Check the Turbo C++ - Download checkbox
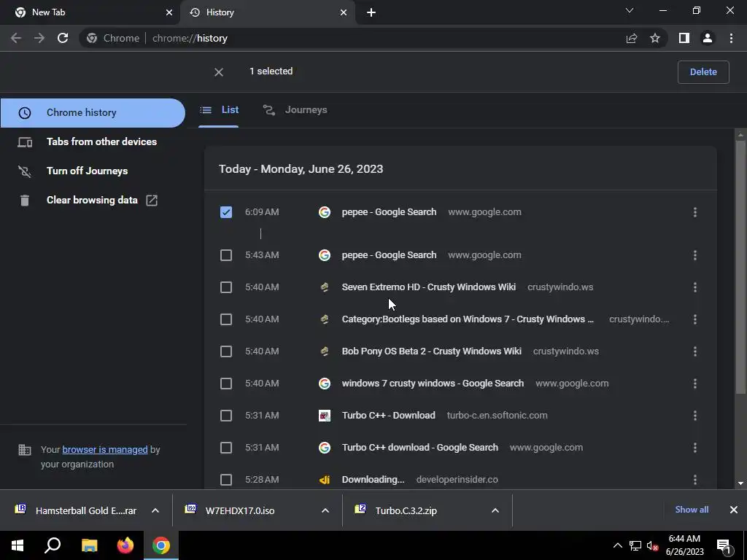 click(x=226, y=415)
